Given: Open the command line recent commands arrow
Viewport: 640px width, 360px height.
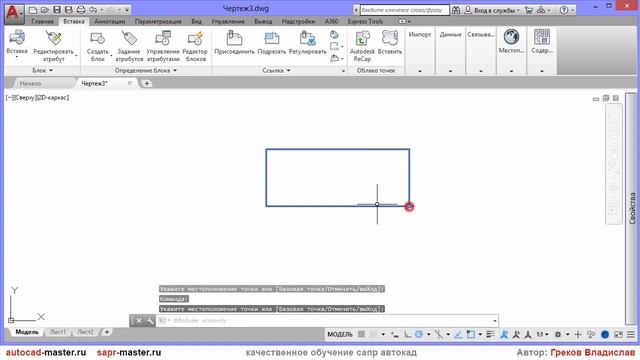Looking at the screenshot, I should click(495, 320).
